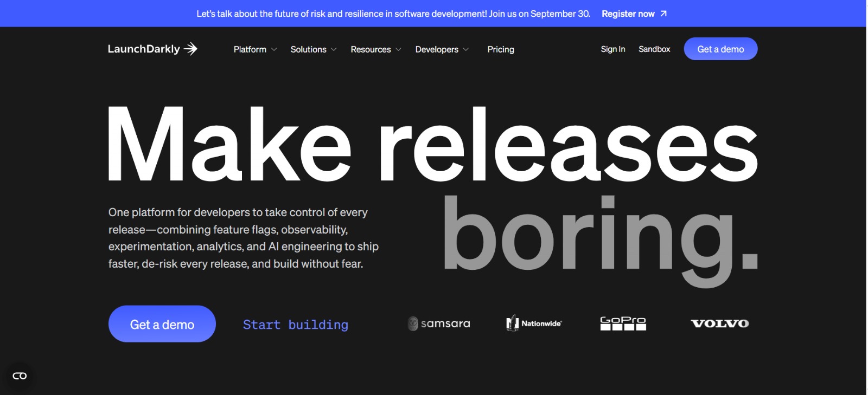
Task: Click the GoPro customer logo
Action: tap(623, 323)
